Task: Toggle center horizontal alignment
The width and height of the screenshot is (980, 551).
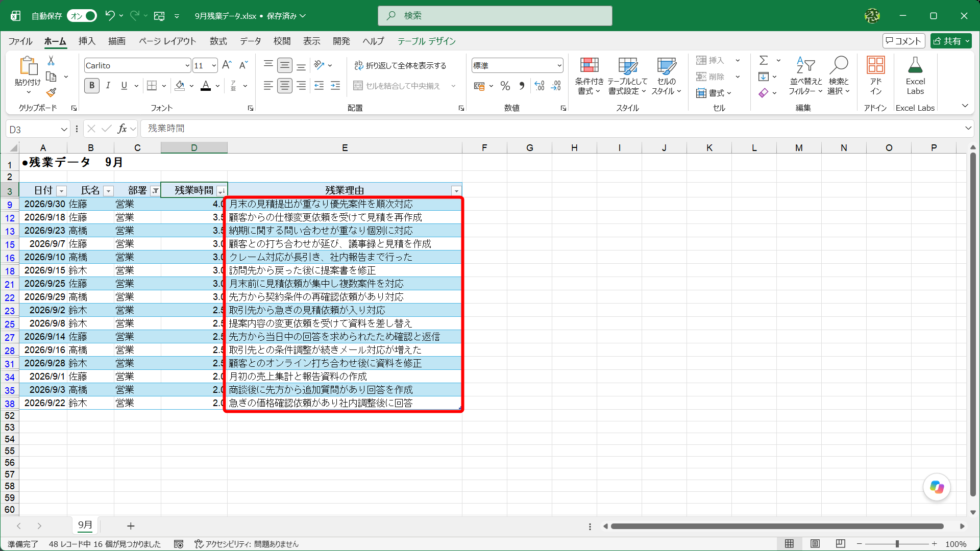Action: point(285,86)
